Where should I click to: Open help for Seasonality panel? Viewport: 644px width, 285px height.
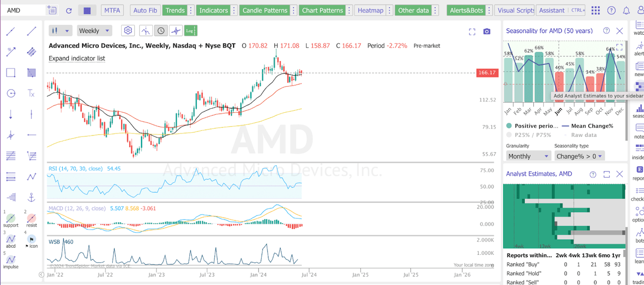606,31
